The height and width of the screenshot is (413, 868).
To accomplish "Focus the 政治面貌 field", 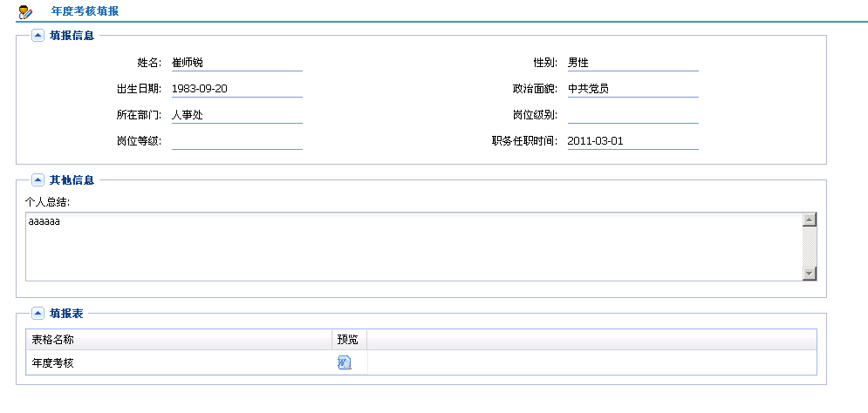I will pyautogui.click(x=632, y=89).
